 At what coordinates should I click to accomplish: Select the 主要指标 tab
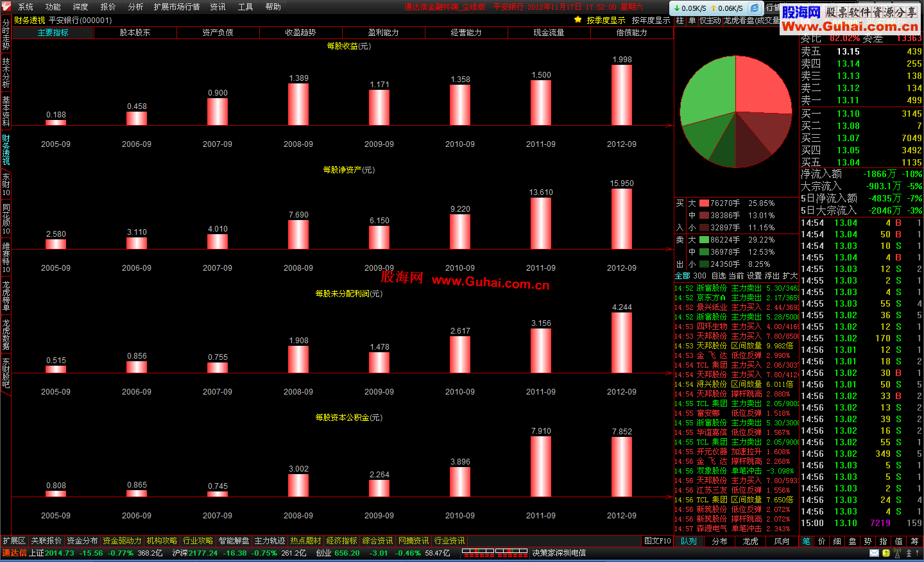pyautogui.click(x=53, y=33)
